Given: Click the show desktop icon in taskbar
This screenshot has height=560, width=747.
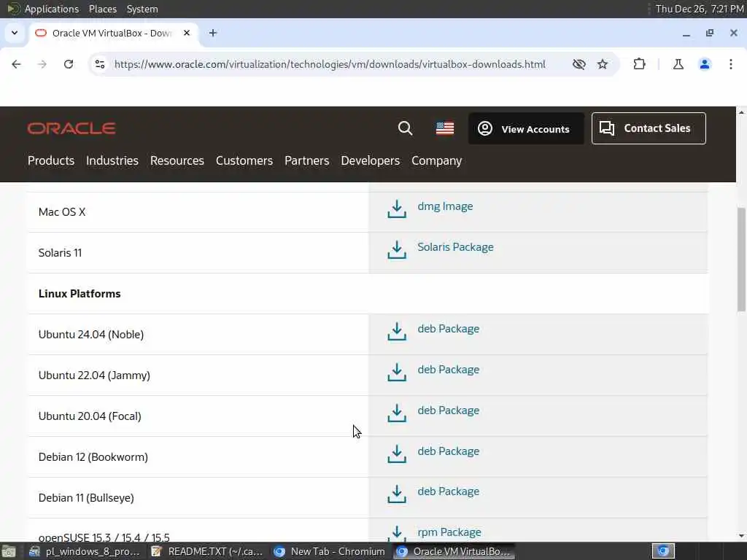Looking at the screenshot, I should click(9, 552).
